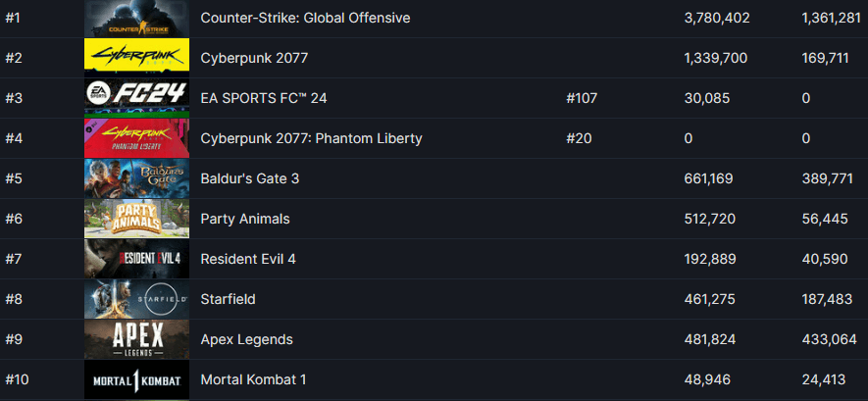Click the Apex Legends title link

246,339
